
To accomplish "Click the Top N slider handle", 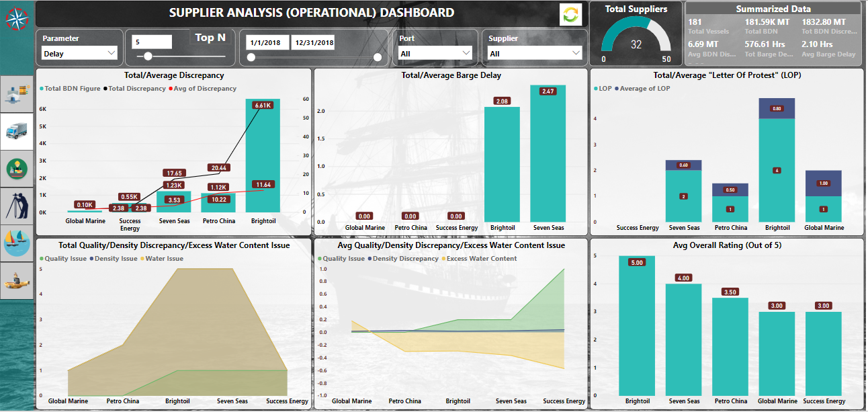I will tap(148, 57).
